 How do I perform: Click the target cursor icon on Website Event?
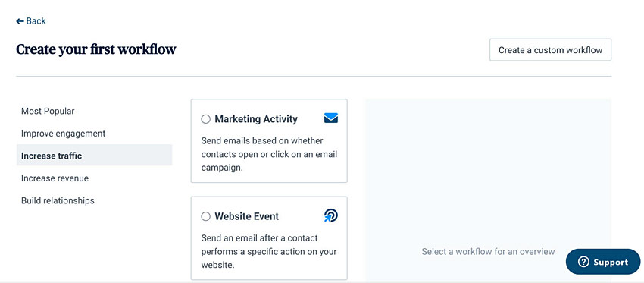point(330,215)
